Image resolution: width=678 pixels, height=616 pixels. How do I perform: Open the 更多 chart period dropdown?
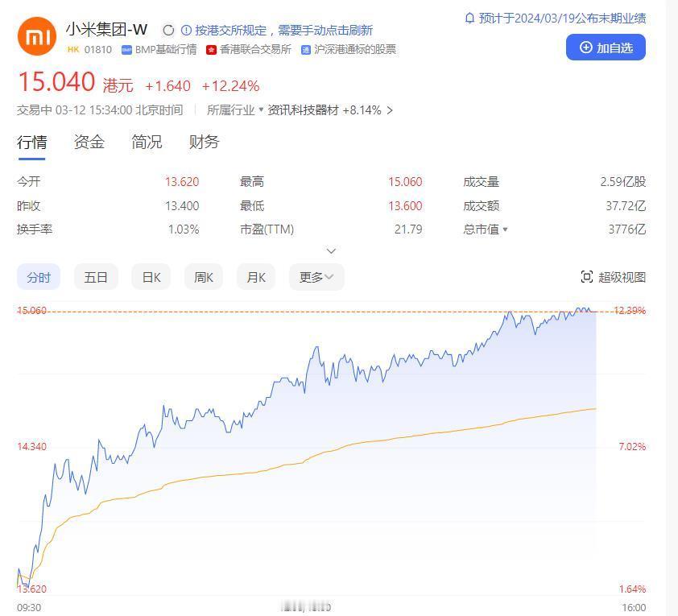pyautogui.click(x=316, y=277)
